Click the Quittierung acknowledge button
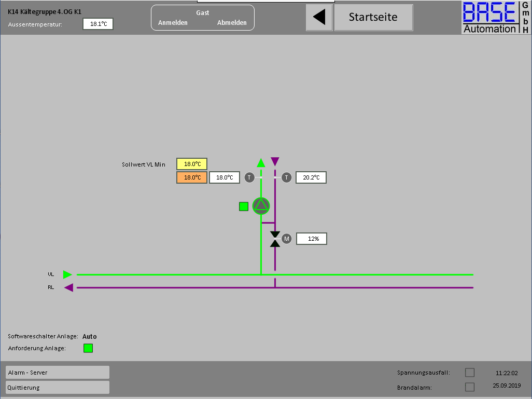The image size is (532, 399). (x=58, y=387)
